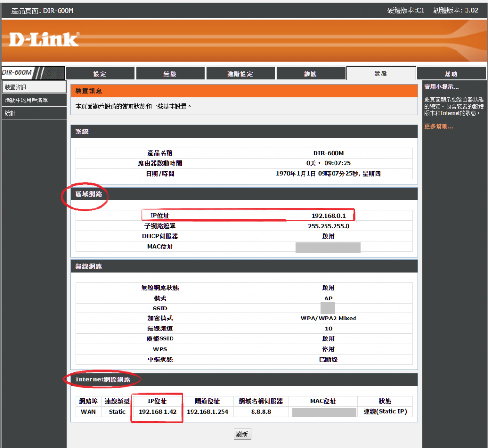Click the LAN IP value 192.168.0.1

tap(328, 216)
